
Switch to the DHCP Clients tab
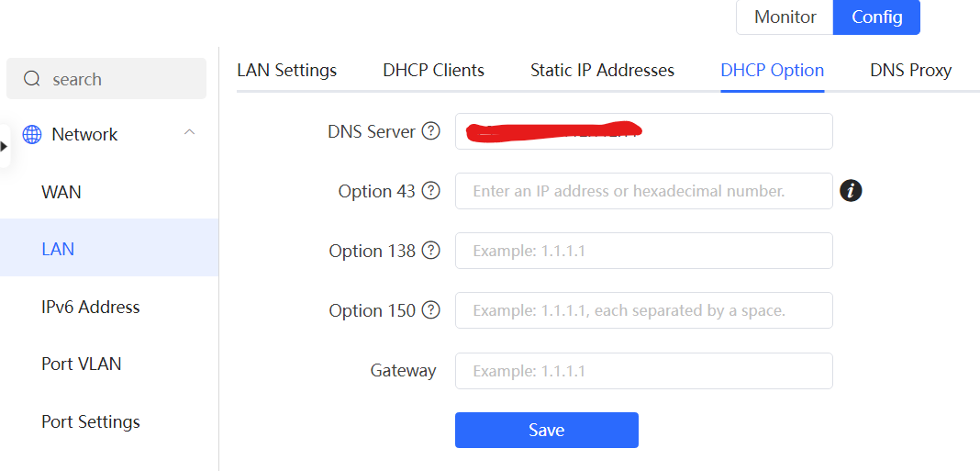[433, 71]
